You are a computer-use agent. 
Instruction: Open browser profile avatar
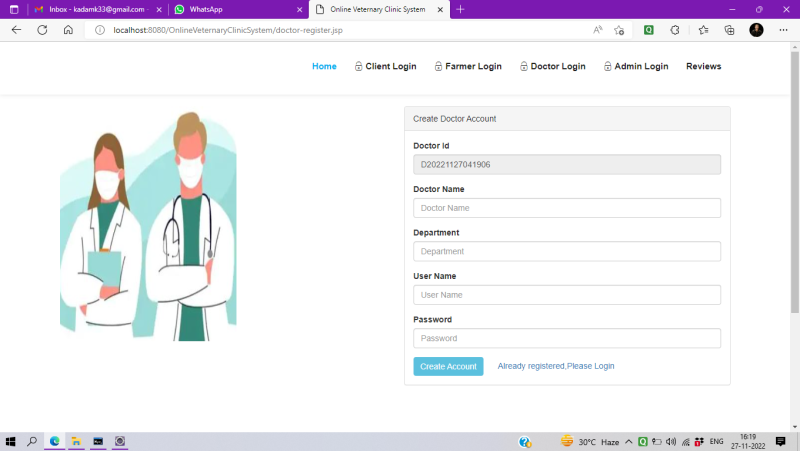click(x=756, y=30)
